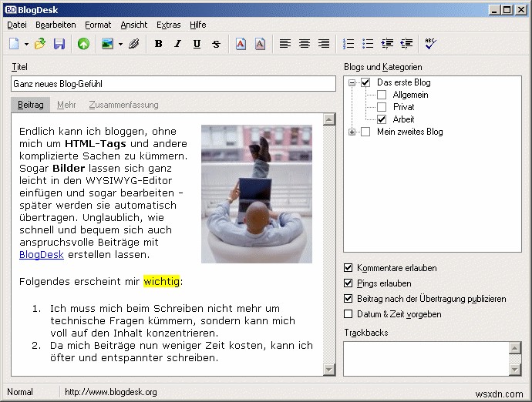Toggle underline formatting

[197, 44]
